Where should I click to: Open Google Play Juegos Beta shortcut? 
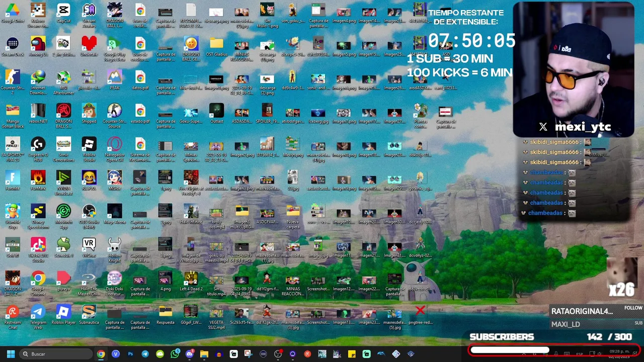[x=115, y=48]
